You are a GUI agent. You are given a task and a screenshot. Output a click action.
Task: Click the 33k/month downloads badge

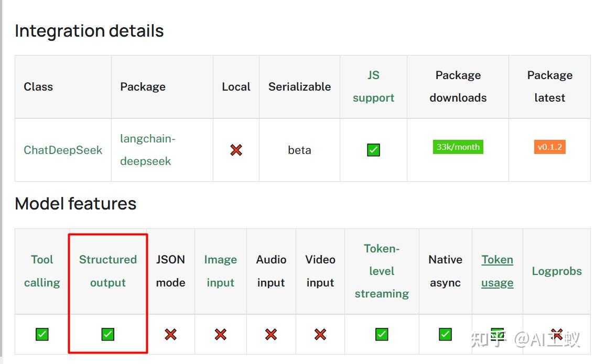tap(458, 147)
